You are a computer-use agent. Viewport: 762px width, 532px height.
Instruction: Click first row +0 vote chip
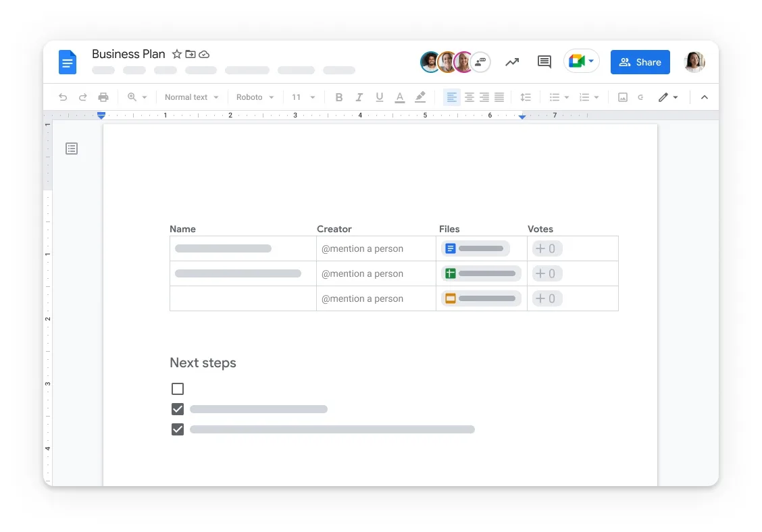click(x=547, y=248)
